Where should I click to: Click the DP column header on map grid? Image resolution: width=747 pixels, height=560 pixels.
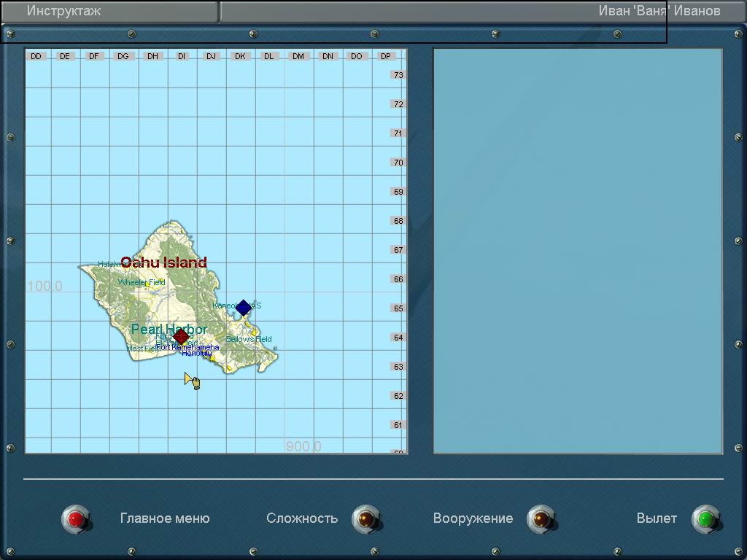point(386,56)
